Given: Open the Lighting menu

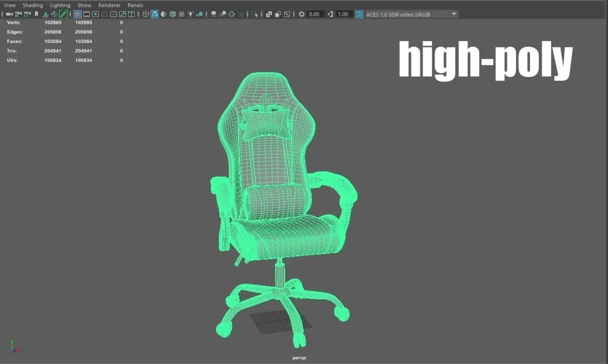Looking at the screenshot, I should [60, 5].
